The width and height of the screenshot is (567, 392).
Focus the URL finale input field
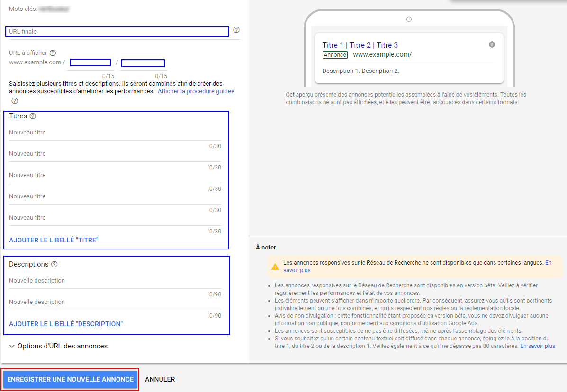point(117,32)
